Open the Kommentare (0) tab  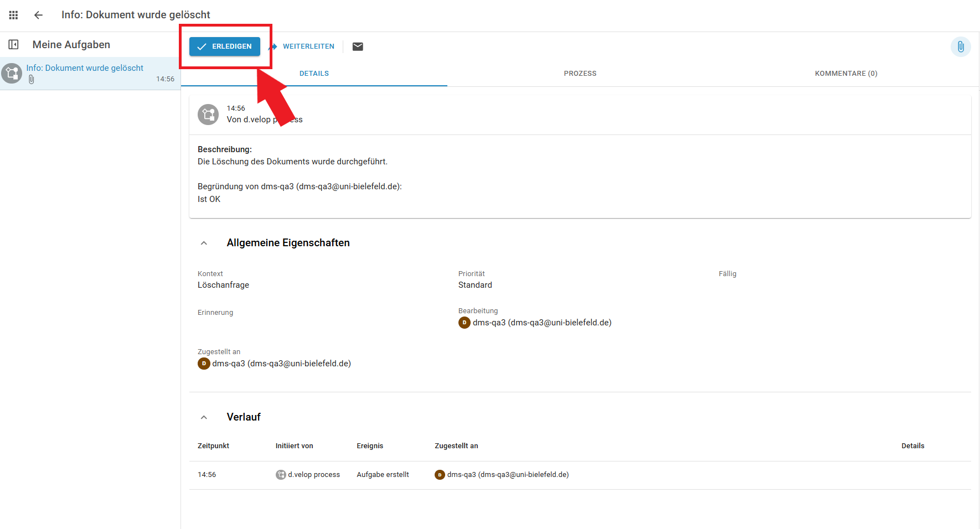click(x=845, y=74)
